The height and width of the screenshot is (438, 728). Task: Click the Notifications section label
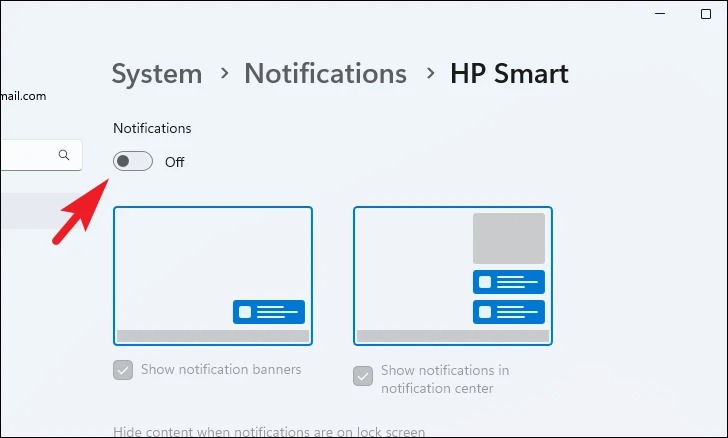pyautogui.click(x=152, y=128)
